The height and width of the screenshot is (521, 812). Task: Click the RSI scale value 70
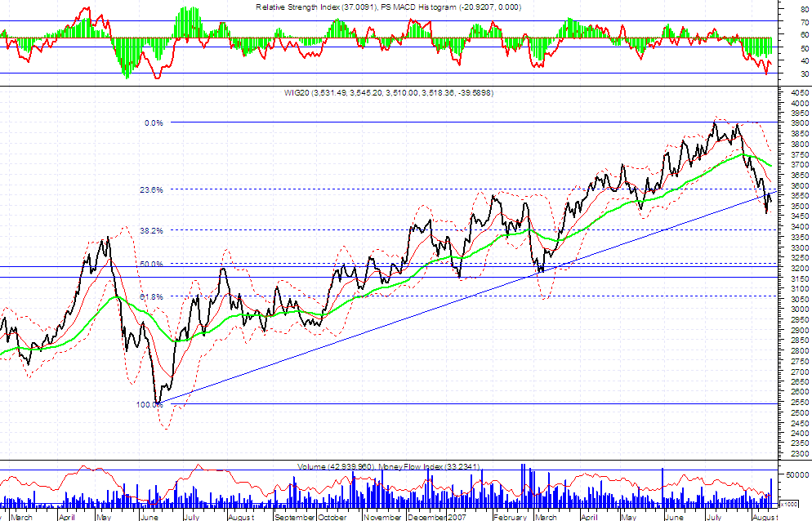pyautogui.click(x=805, y=22)
